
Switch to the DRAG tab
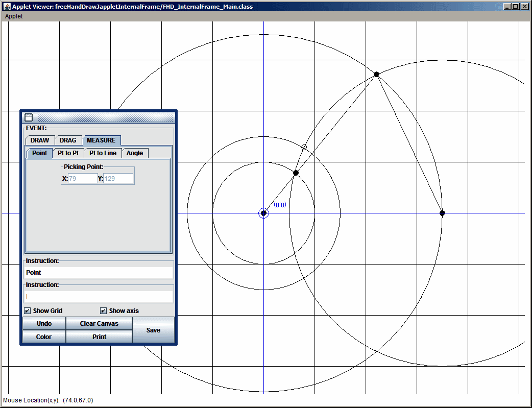(x=68, y=140)
